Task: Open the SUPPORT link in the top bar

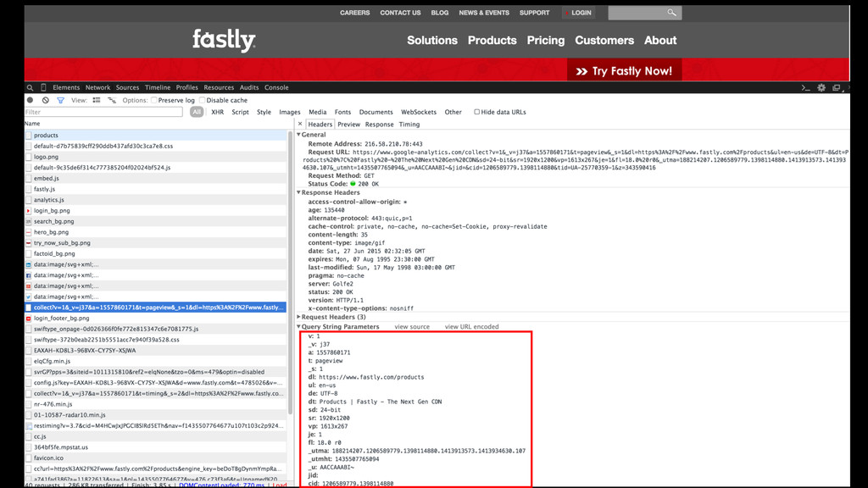Action: [534, 13]
